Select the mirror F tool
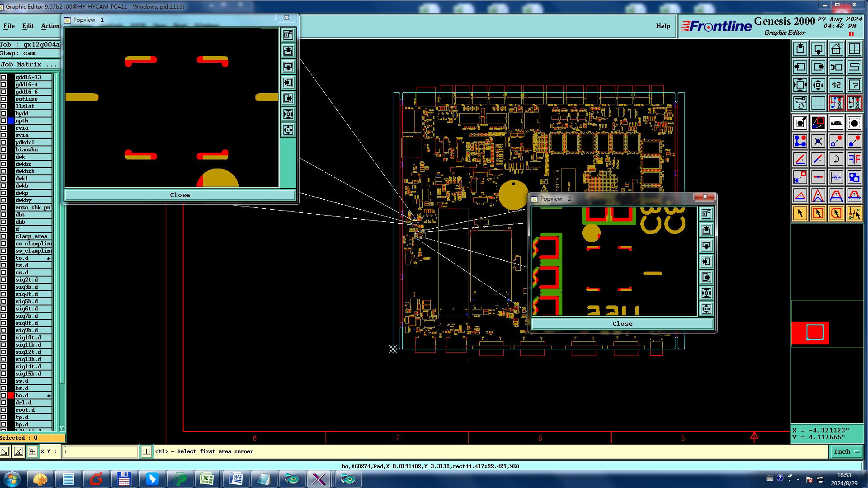 pos(854,159)
